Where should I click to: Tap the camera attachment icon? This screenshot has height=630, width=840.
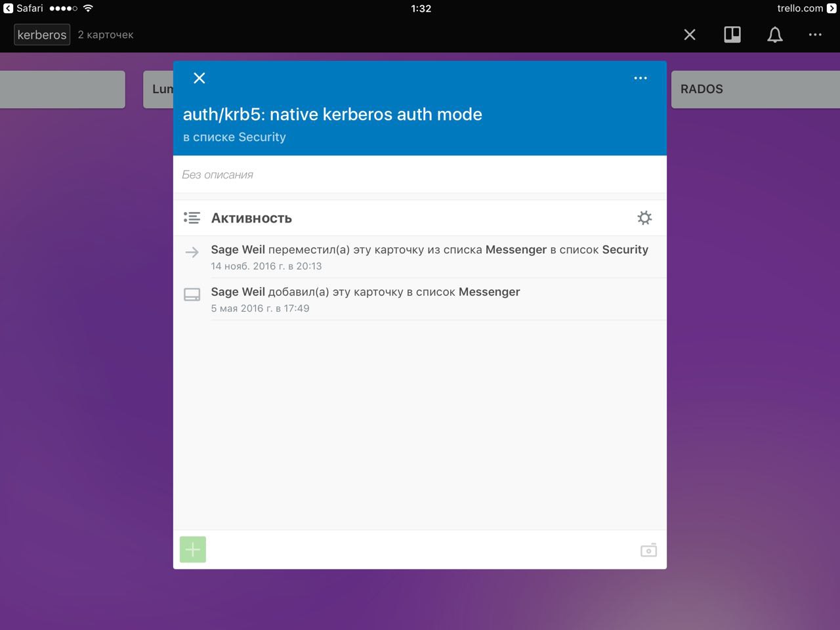click(648, 550)
